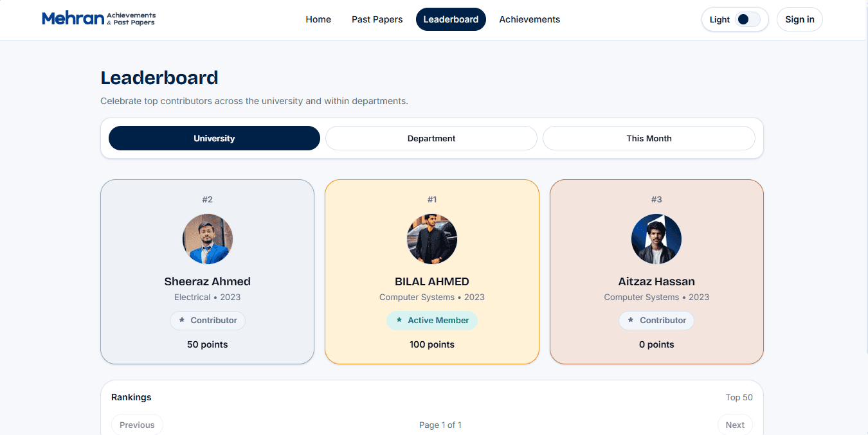The width and height of the screenshot is (868, 435).
Task: Click the #2 rank label
Action: tap(208, 199)
